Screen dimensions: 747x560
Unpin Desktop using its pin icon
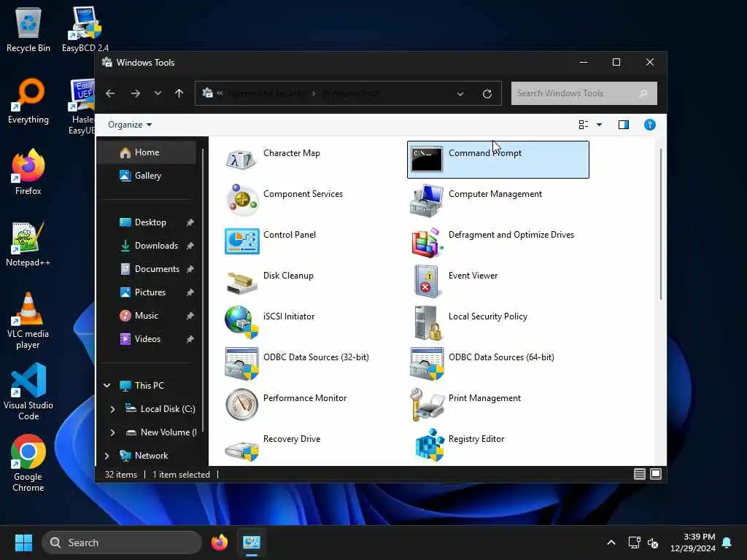click(190, 222)
